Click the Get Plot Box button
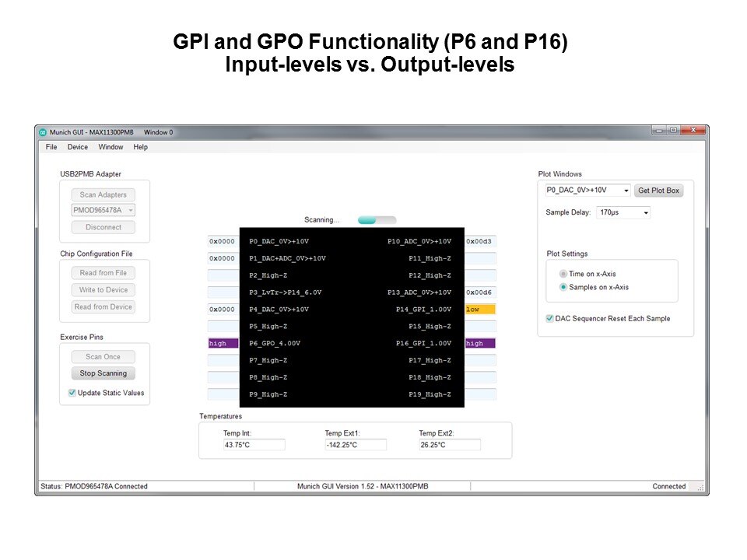747x560 pixels. 658,191
